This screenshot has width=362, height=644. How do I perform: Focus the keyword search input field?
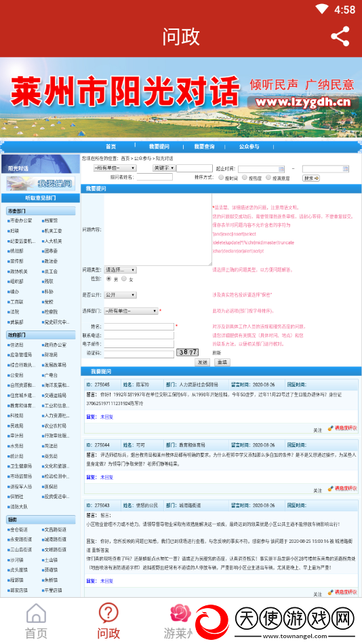[195, 168]
